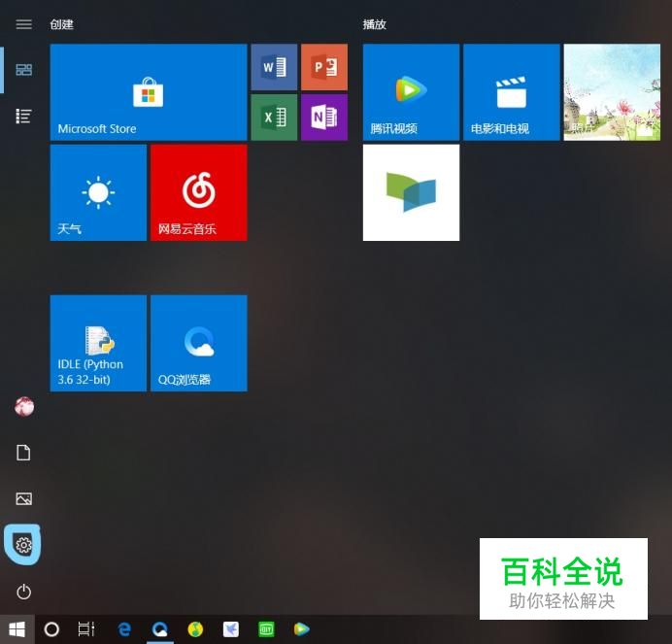
Task: Launch 网易云音乐 music tile
Action: pyautogui.click(x=199, y=192)
